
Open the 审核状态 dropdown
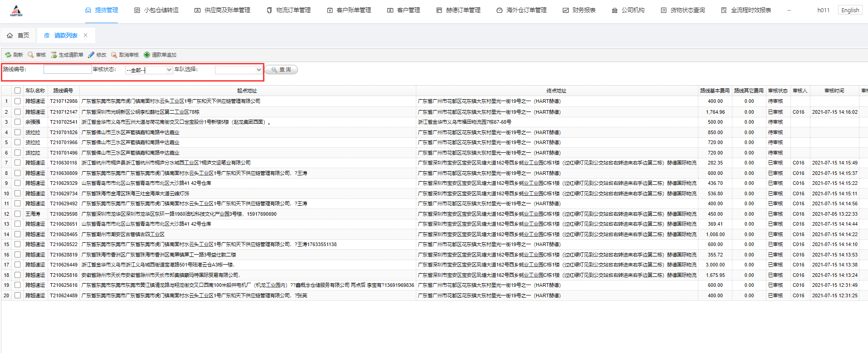pos(149,70)
